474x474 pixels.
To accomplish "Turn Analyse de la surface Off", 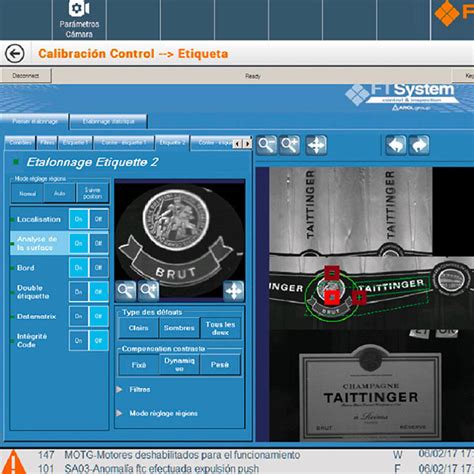I will point(99,243).
